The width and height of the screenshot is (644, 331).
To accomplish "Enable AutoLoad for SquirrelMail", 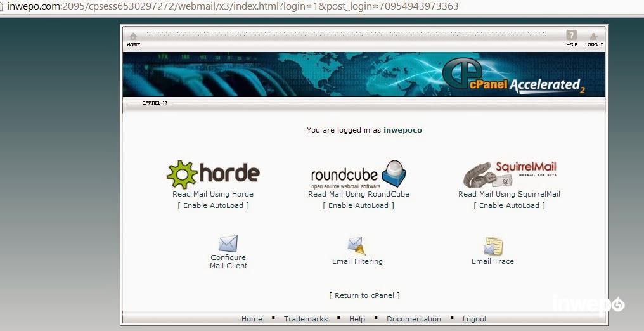I will (x=509, y=205).
